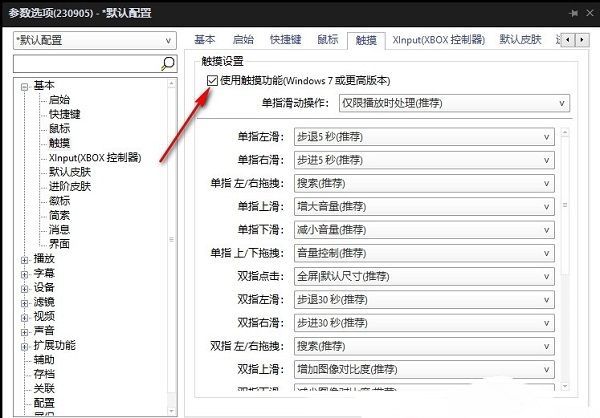Close the preferences window

pyautogui.click(x=590, y=13)
